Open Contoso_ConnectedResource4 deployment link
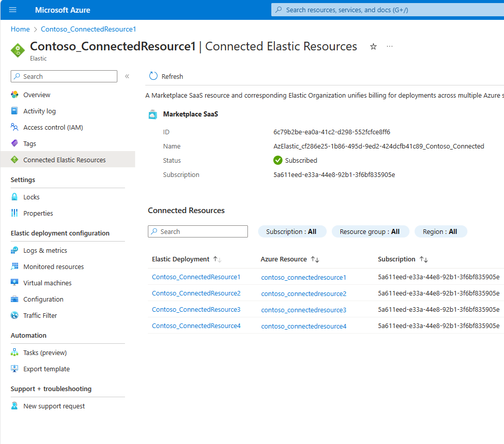 pos(196,326)
